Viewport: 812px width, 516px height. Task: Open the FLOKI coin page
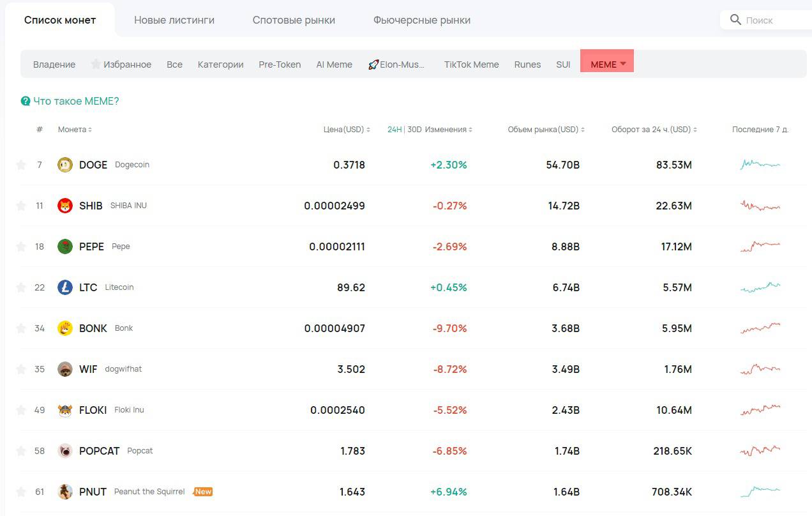93,410
